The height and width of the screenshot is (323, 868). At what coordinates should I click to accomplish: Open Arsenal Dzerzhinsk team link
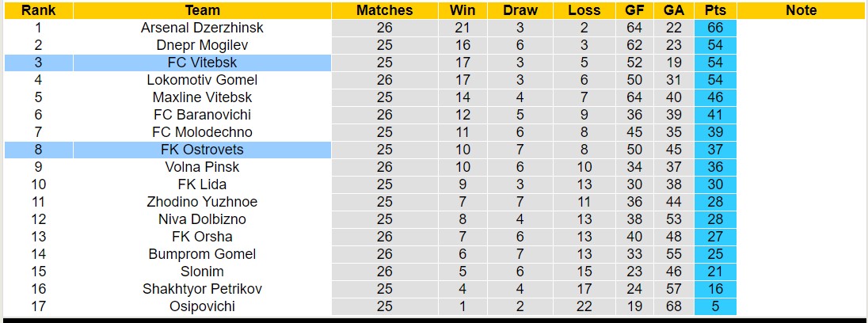click(x=202, y=28)
